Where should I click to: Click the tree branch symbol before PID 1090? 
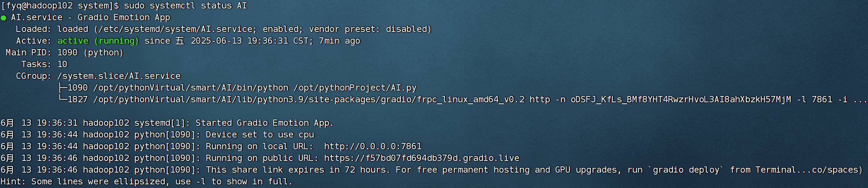coord(63,88)
